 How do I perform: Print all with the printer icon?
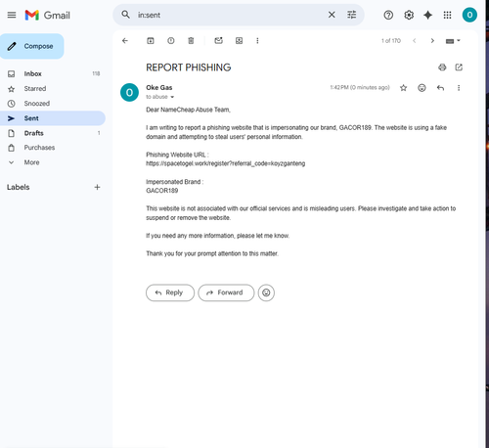pyautogui.click(x=442, y=67)
